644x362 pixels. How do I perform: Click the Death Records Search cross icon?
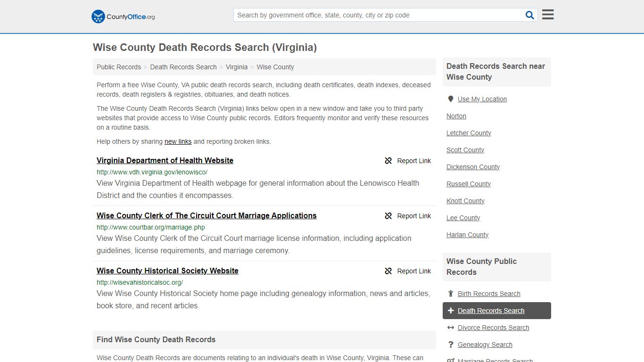coord(451,311)
